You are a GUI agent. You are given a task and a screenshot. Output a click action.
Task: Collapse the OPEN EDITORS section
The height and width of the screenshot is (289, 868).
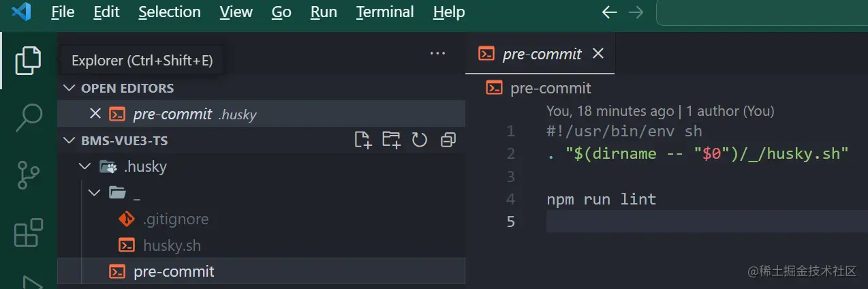pyautogui.click(x=69, y=88)
